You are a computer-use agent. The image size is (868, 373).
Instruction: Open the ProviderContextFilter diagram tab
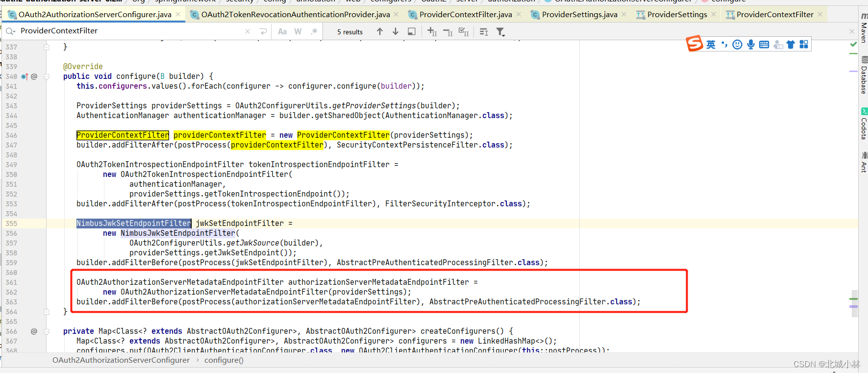pos(774,15)
